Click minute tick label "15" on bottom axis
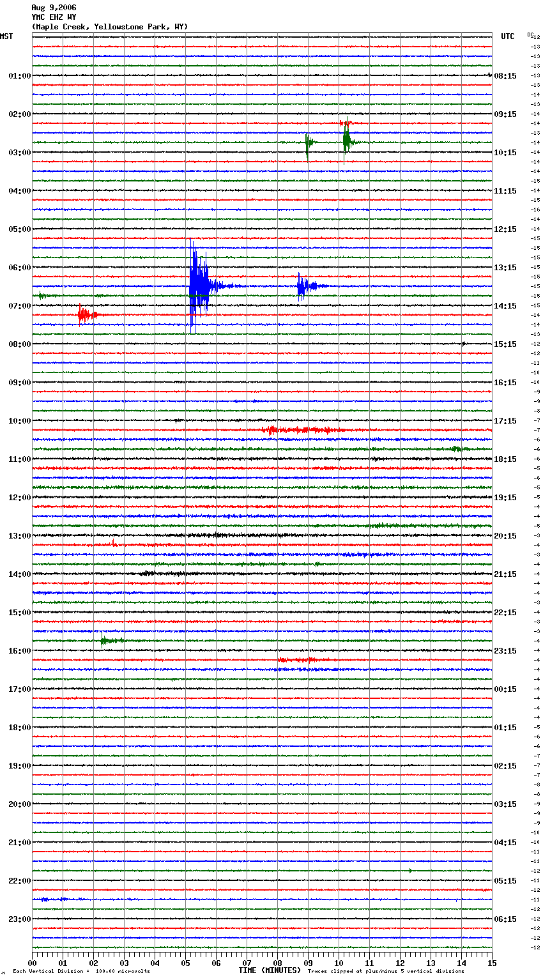543x980 pixels. pyautogui.click(x=492, y=963)
